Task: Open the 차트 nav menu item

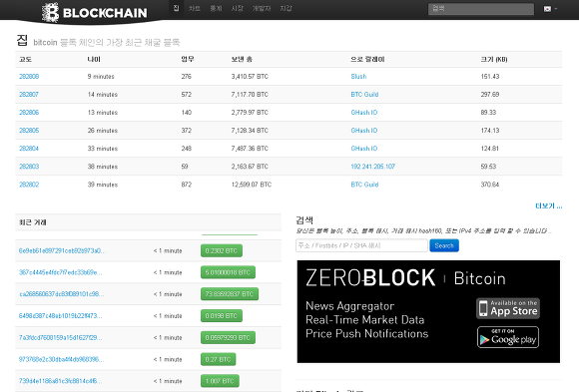Action: (195, 8)
